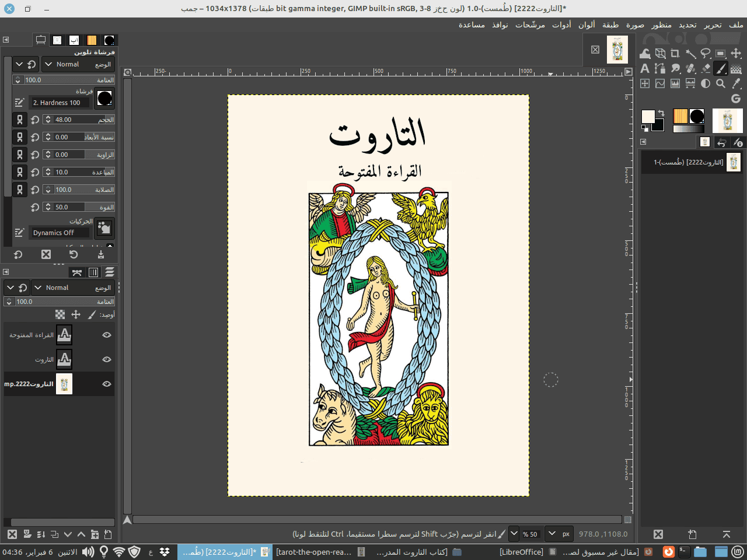Viewport: 747px width, 560px height.
Task: Select the Paths tool
Action: (660, 68)
